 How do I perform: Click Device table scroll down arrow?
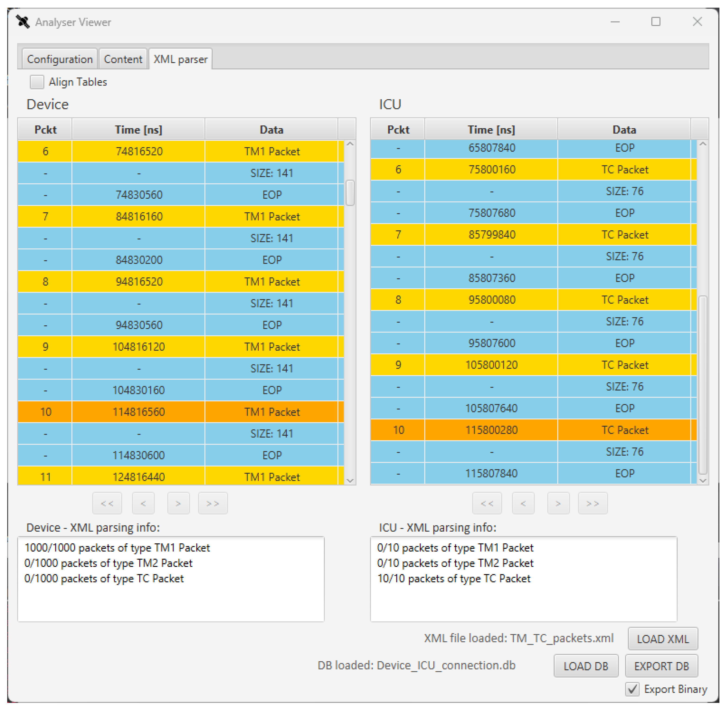(x=350, y=481)
